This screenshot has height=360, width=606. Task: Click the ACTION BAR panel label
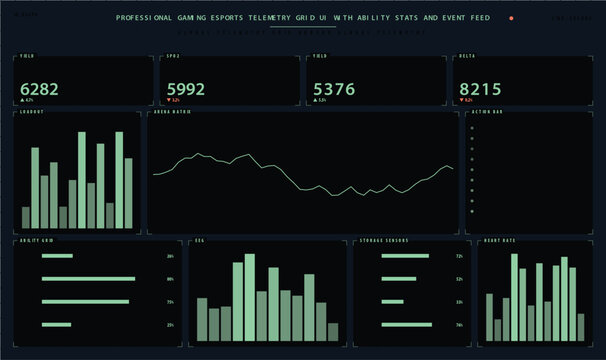(x=487, y=112)
